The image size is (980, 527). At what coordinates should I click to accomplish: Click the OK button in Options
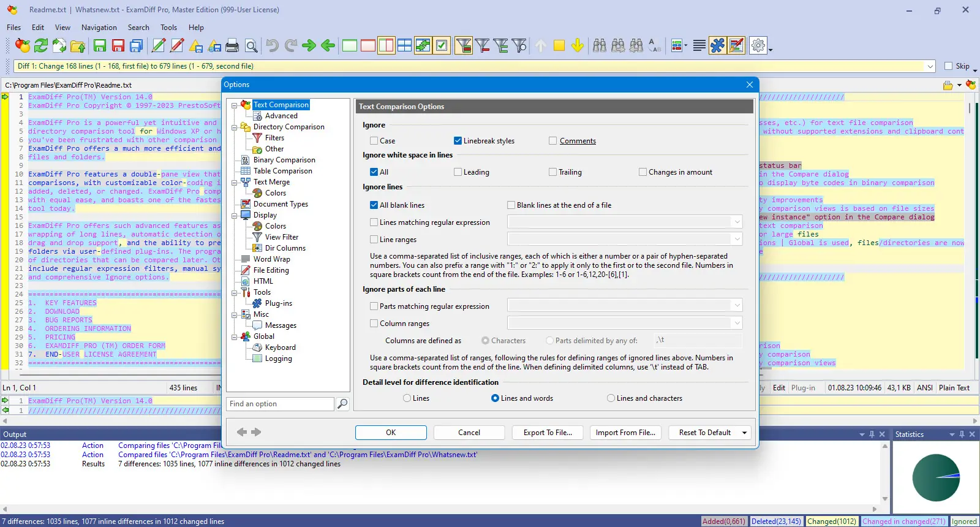pyautogui.click(x=391, y=433)
